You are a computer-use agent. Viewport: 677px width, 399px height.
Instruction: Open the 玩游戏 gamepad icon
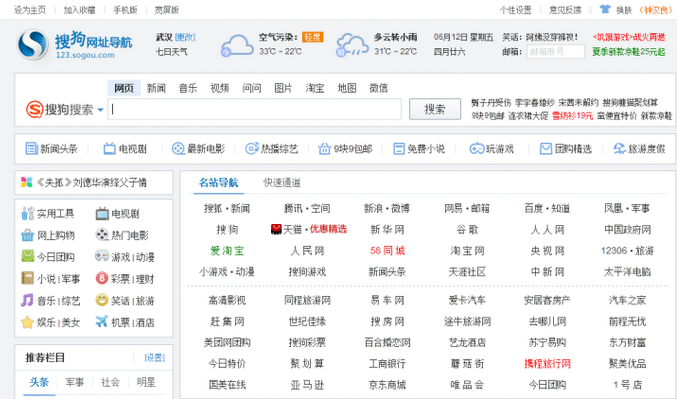(x=477, y=149)
